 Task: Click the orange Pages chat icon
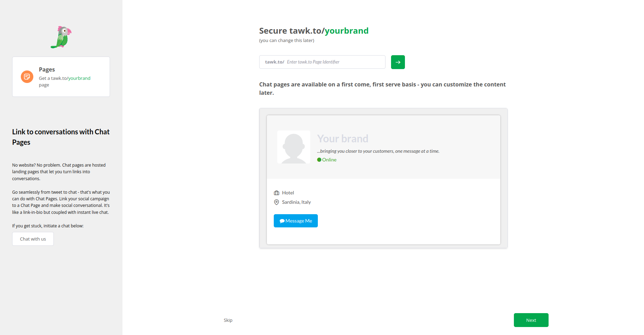[27, 77]
